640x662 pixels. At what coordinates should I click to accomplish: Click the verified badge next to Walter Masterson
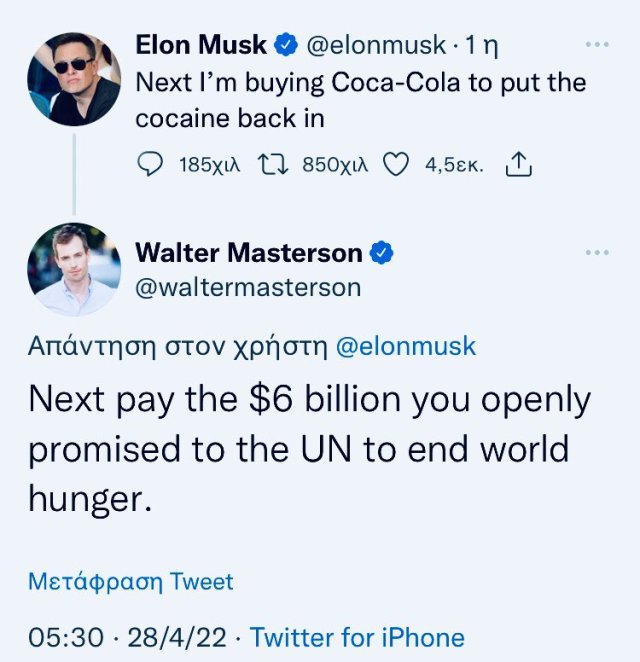click(x=381, y=253)
